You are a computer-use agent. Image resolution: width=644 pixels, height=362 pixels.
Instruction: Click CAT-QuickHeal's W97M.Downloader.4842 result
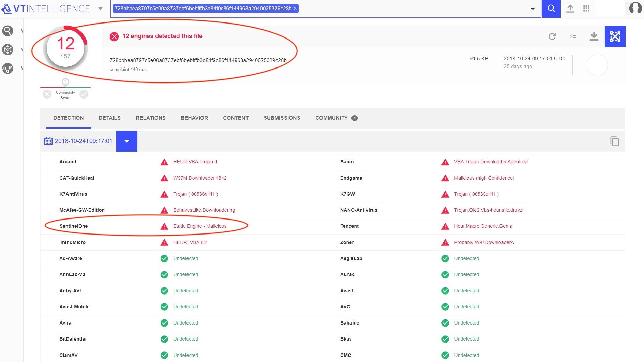[200, 178]
